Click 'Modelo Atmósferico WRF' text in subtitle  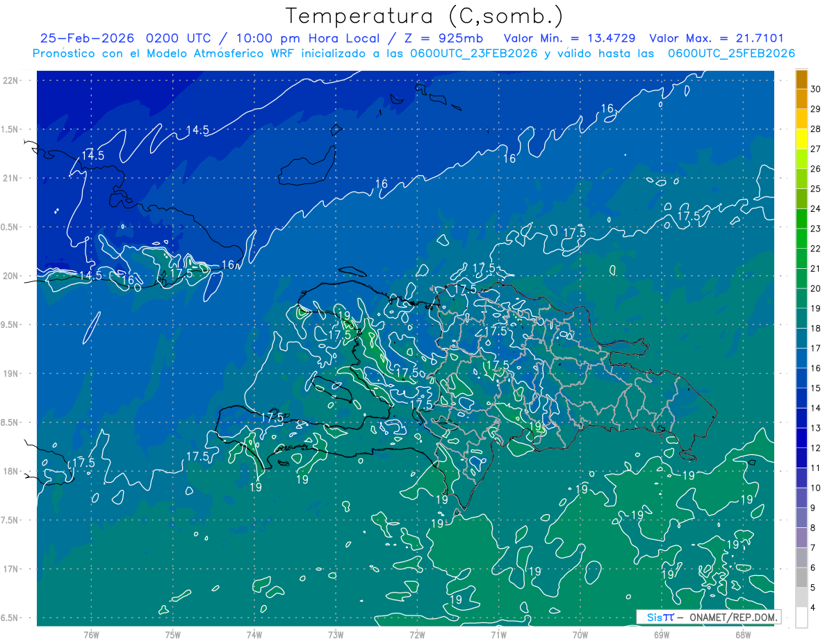click(x=217, y=53)
